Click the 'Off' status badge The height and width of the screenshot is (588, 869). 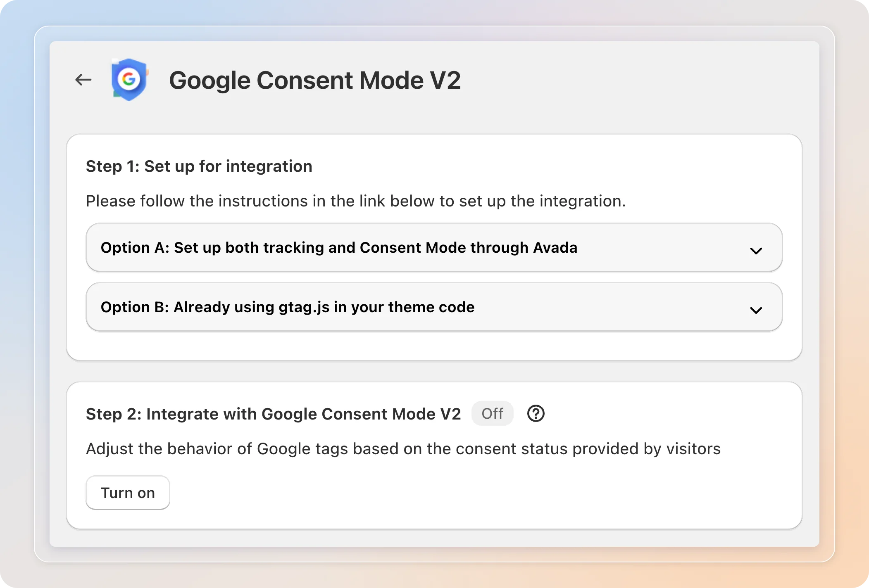point(493,413)
